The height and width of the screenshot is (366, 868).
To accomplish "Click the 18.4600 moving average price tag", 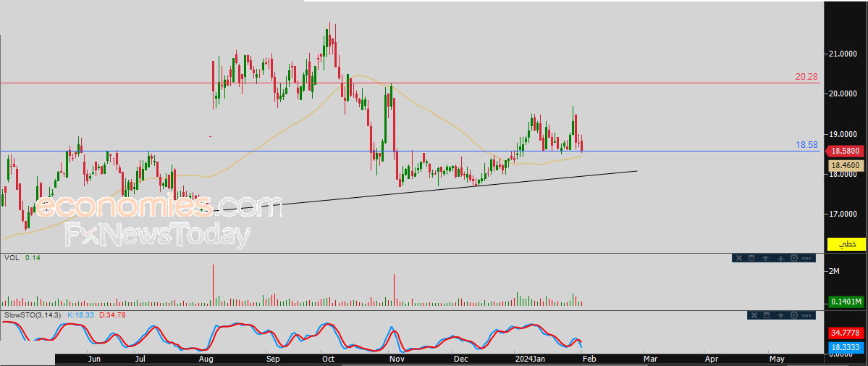I will 846,165.
